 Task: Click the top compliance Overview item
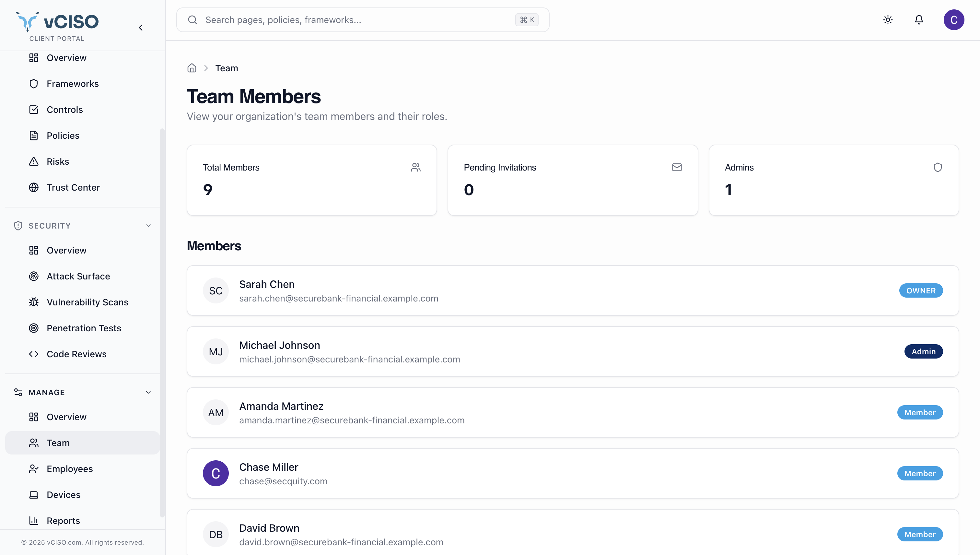pos(82,58)
